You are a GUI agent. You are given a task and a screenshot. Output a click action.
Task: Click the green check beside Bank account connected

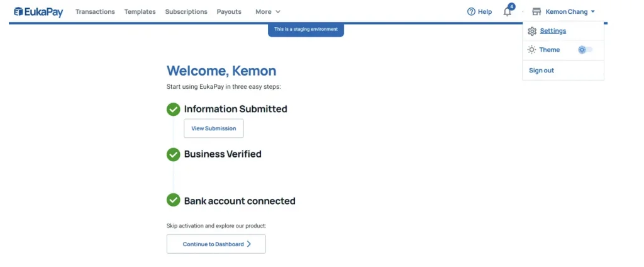174,200
